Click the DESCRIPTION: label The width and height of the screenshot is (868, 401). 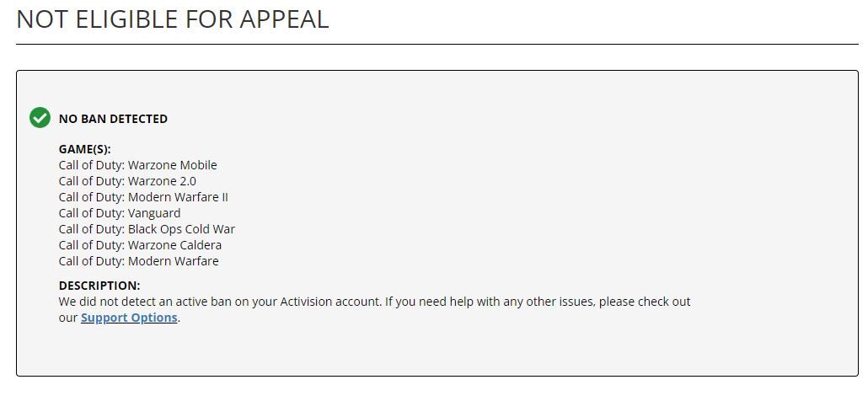click(99, 286)
